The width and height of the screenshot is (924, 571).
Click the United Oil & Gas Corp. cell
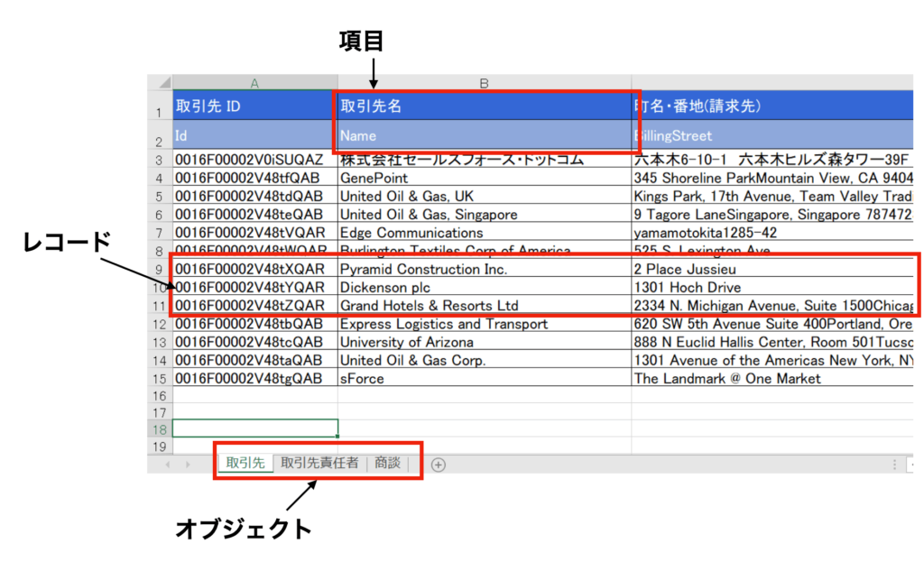485,360
